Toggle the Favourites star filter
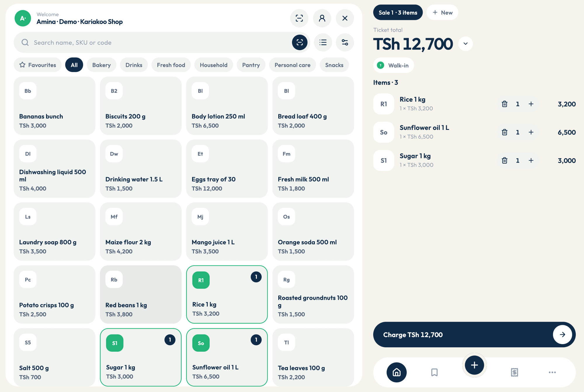584x392 pixels. pyautogui.click(x=38, y=65)
